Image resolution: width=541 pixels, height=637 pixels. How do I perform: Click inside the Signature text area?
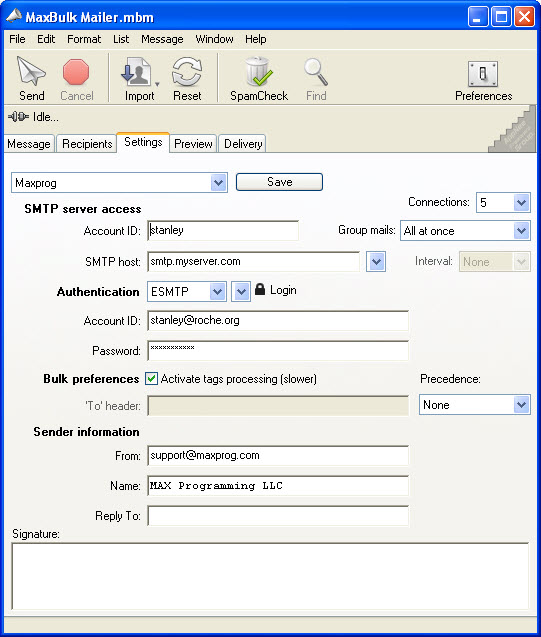(x=270, y=576)
